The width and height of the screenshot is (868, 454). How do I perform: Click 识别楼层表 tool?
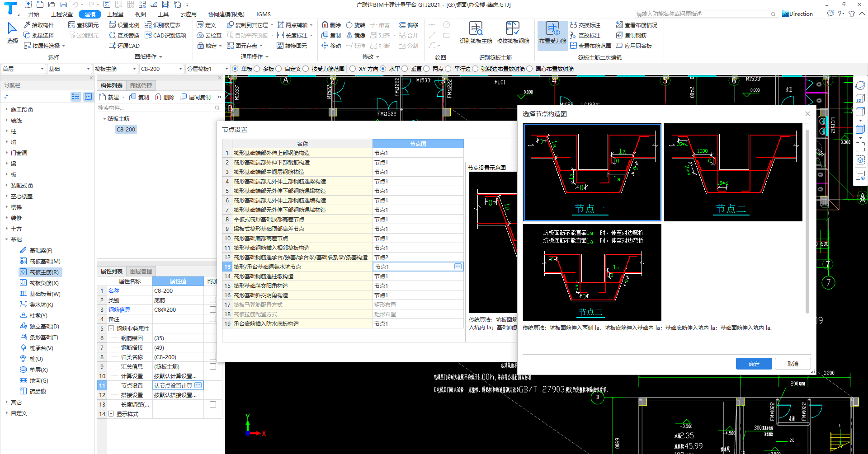163,25
